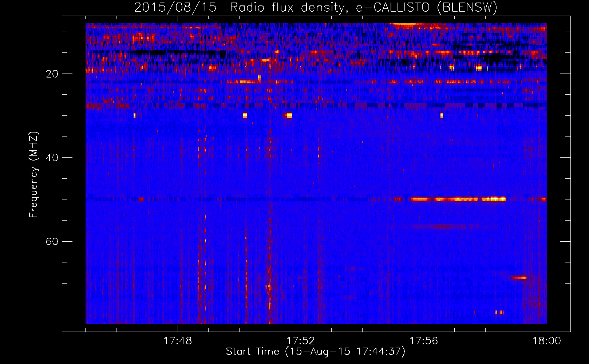Click the 17:56 time tick label
The width and height of the screenshot is (589, 364).
pos(424,341)
